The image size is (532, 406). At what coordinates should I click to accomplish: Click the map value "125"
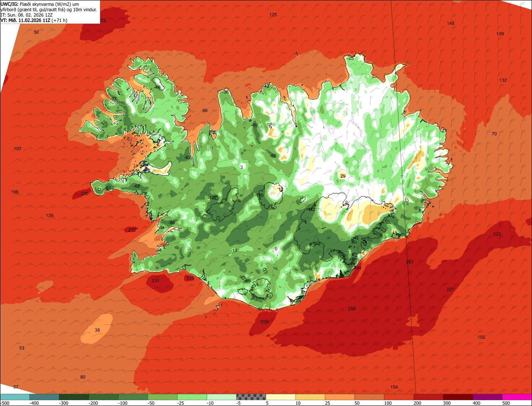coord(273,15)
